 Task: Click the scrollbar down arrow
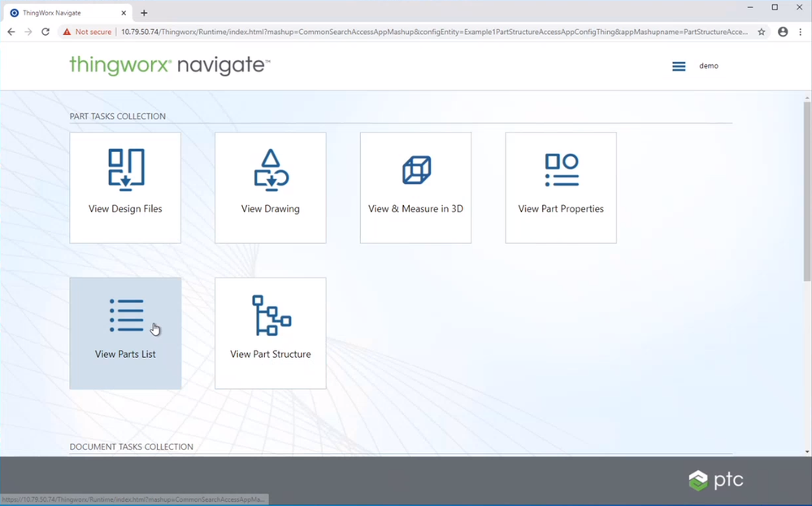807,452
